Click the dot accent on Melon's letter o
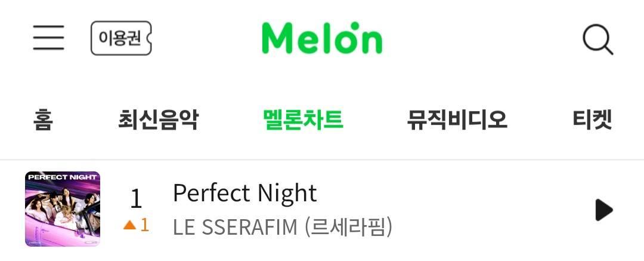The height and width of the screenshot is (261, 644). point(355,26)
